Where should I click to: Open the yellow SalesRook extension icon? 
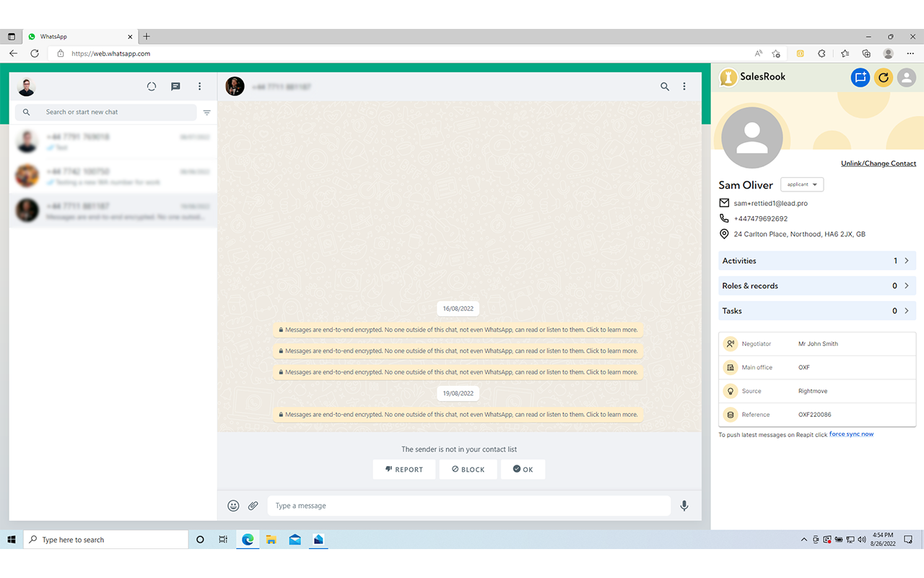click(x=801, y=53)
